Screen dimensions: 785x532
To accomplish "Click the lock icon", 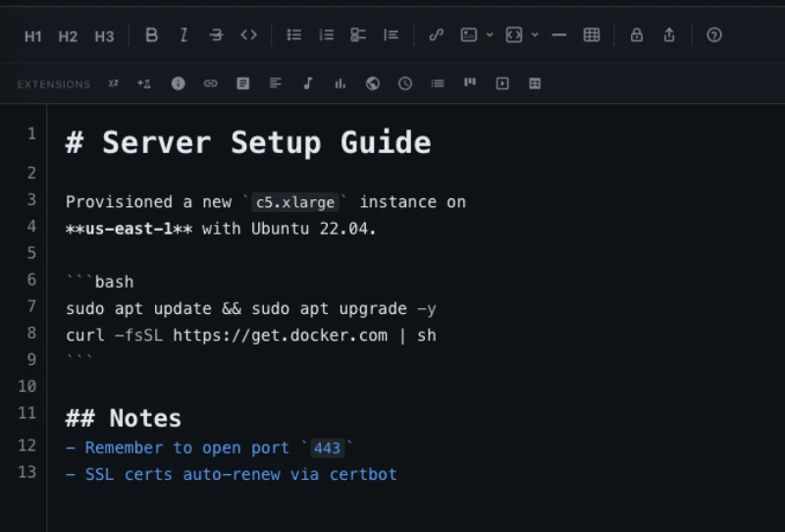I will pyautogui.click(x=636, y=35).
